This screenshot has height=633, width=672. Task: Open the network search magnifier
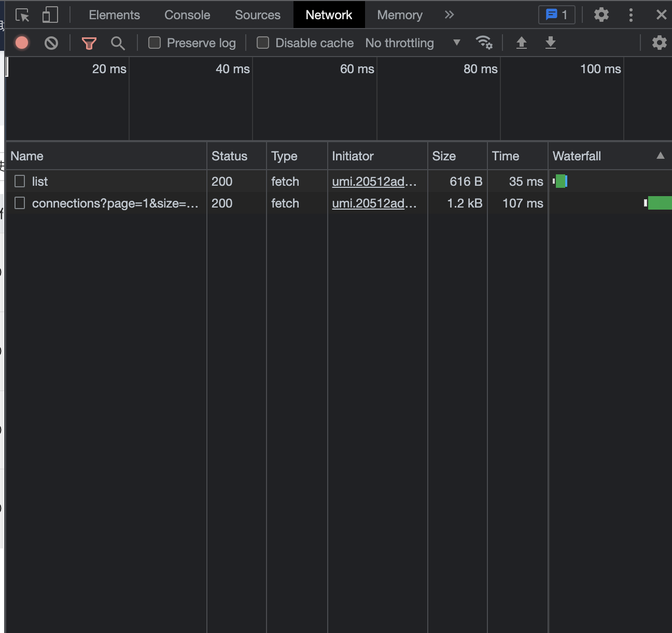[118, 43]
